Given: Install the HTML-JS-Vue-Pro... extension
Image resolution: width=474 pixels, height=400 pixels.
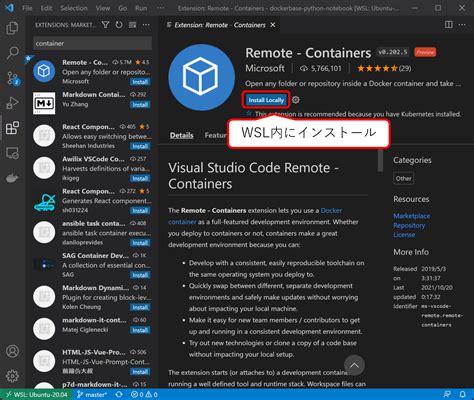Looking at the screenshot, I should pyautogui.click(x=140, y=372).
